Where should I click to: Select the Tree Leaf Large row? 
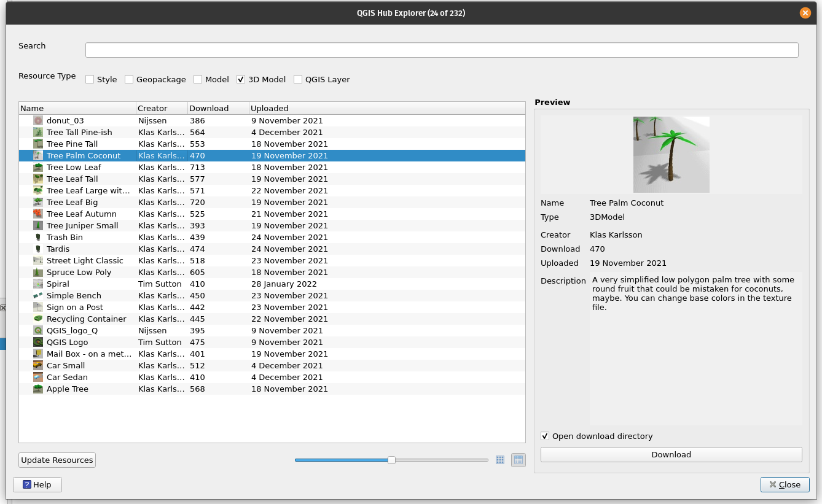pos(272,191)
